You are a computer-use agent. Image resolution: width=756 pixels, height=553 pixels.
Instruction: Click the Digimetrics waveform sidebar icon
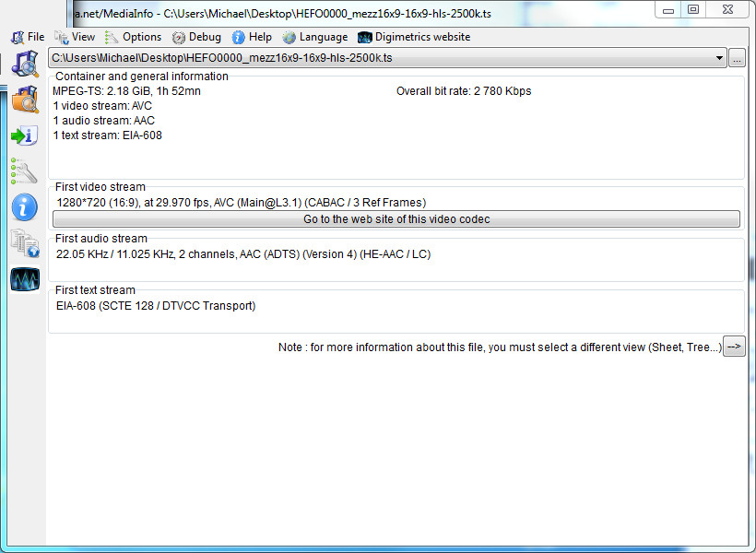click(x=25, y=279)
